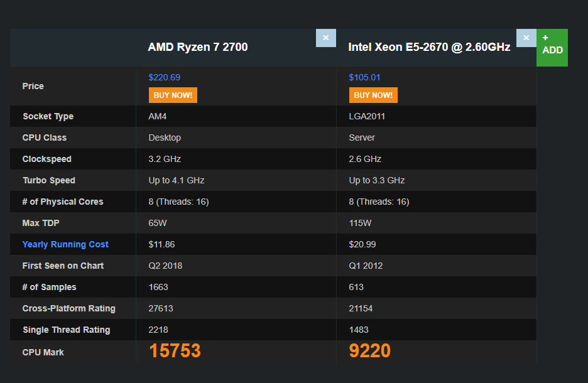Open the Yearly Running Cost link

point(65,244)
